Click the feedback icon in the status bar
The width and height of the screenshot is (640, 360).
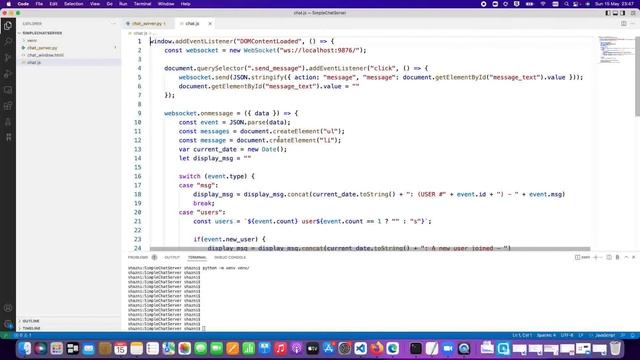pyautogui.click(x=623, y=335)
